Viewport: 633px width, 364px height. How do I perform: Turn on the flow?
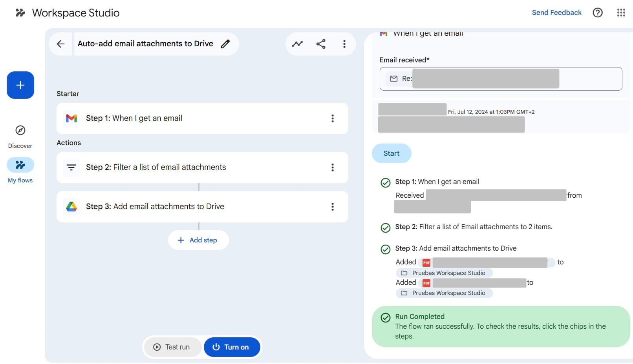pyautogui.click(x=232, y=347)
